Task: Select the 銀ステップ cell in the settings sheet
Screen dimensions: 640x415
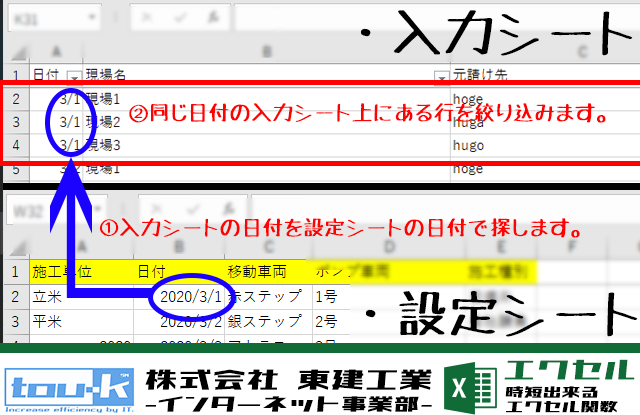Action: tap(265, 322)
